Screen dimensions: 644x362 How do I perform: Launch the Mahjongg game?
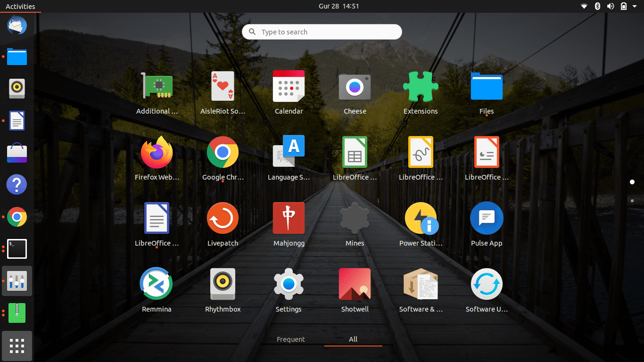coord(289,218)
